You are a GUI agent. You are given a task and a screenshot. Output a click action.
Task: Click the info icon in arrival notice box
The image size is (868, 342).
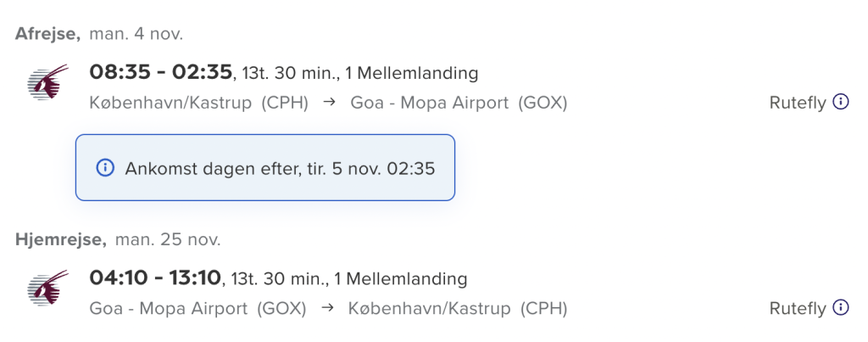pyautogui.click(x=105, y=167)
